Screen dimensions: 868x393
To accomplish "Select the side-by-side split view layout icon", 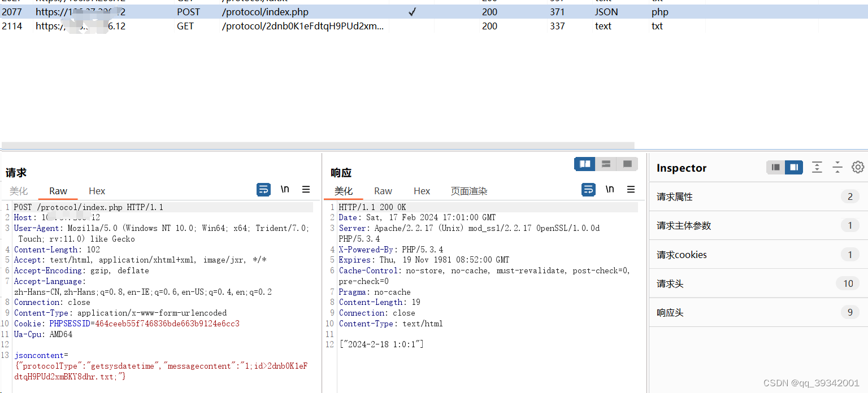I will pyautogui.click(x=584, y=164).
